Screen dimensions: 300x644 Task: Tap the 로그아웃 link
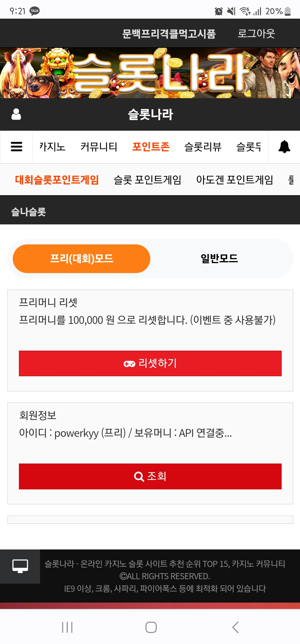click(256, 33)
